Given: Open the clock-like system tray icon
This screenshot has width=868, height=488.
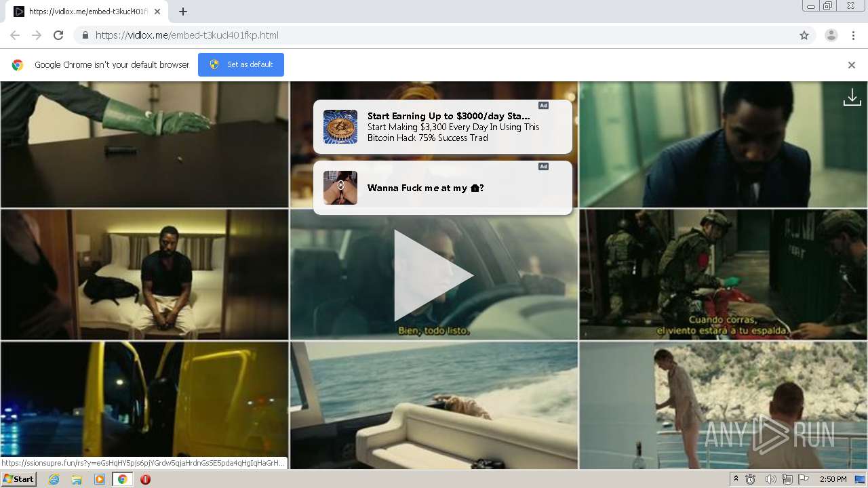Looking at the screenshot, I should (x=751, y=479).
